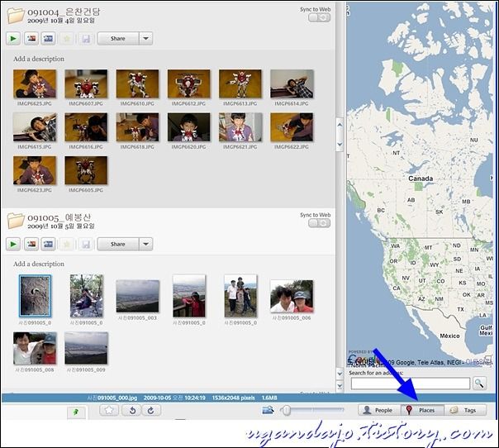Select thumbnail IMGP6615.JPG
This screenshot has width=499, height=448.
coord(35,127)
